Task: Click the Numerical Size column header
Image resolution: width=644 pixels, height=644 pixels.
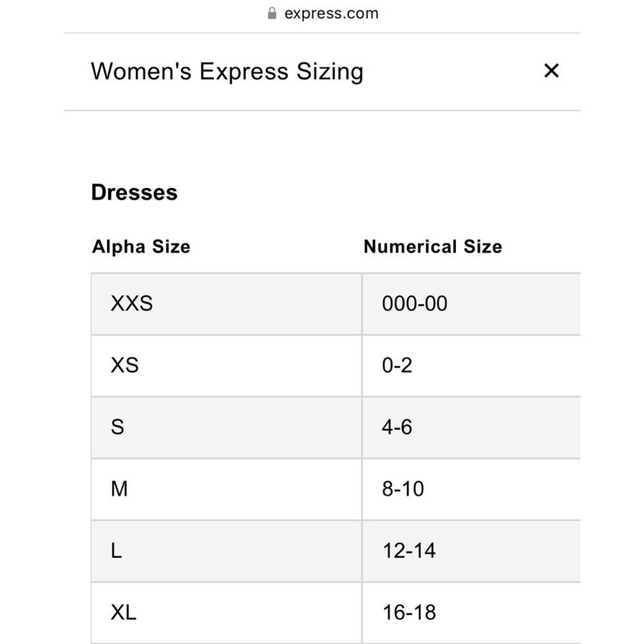Action: pyautogui.click(x=433, y=247)
